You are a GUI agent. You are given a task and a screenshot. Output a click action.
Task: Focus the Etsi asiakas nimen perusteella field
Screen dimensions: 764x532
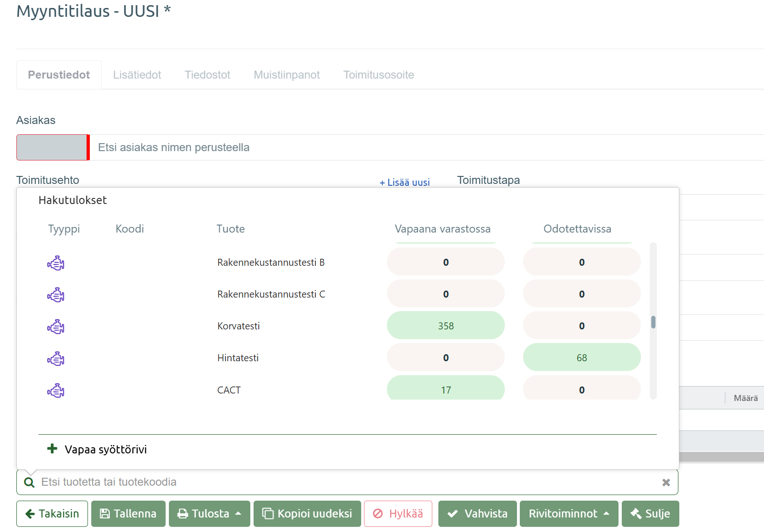pos(426,147)
